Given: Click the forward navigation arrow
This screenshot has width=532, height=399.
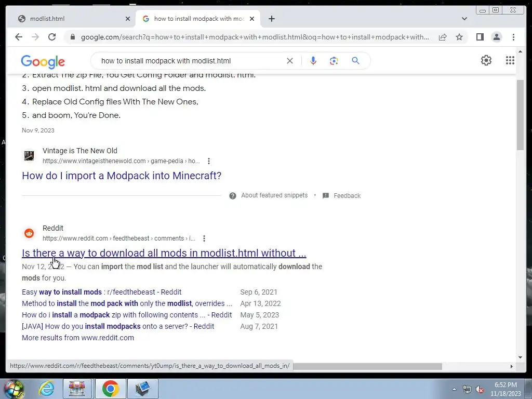Looking at the screenshot, I should (35, 37).
